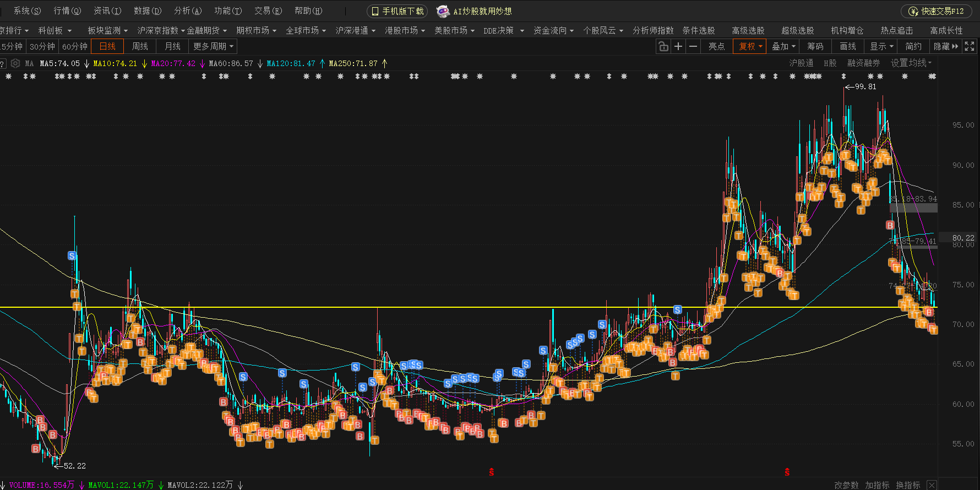The height and width of the screenshot is (490, 980).
Task: Click first event star marker at top-left
Action: [x=8, y=77]
